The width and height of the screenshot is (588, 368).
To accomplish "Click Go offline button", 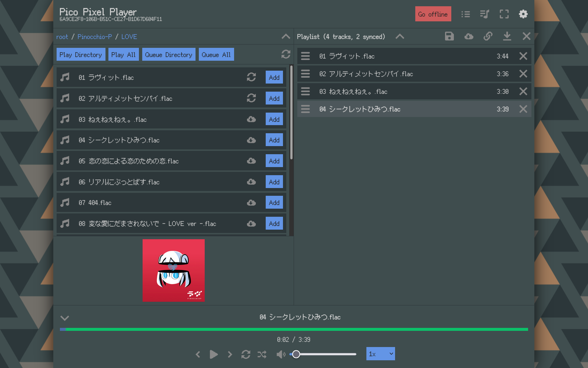I will point(433,14).
